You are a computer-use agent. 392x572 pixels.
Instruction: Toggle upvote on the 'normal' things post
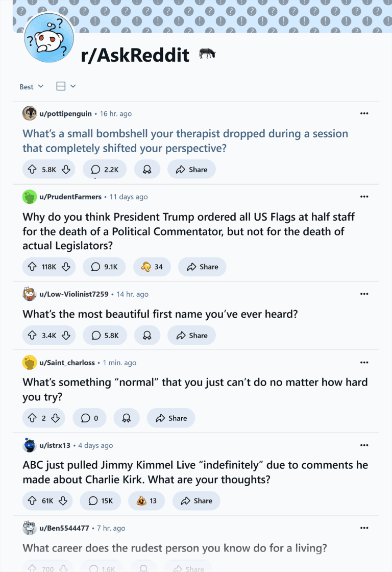tap(33, 418)
